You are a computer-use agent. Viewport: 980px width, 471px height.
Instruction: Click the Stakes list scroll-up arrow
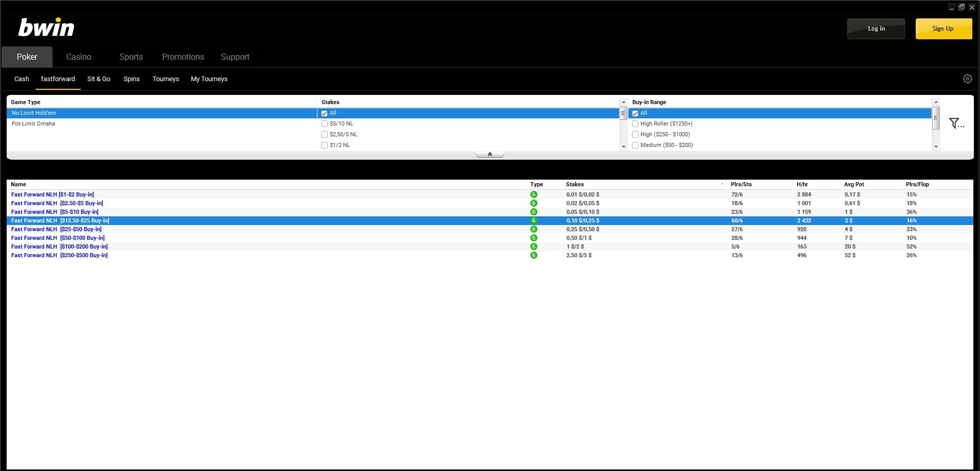(x=623, y=102)
